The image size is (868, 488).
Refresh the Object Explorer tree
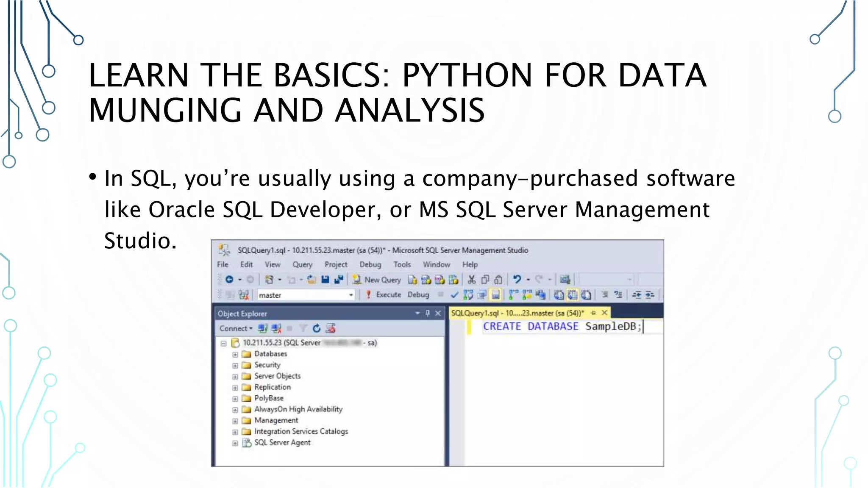coord(317,328)
